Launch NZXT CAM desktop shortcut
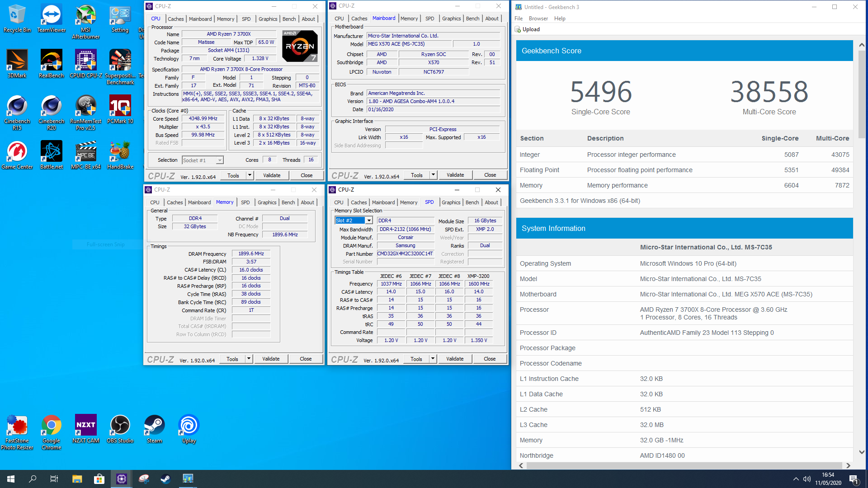868x488 pixels. [x=85, y=429]
